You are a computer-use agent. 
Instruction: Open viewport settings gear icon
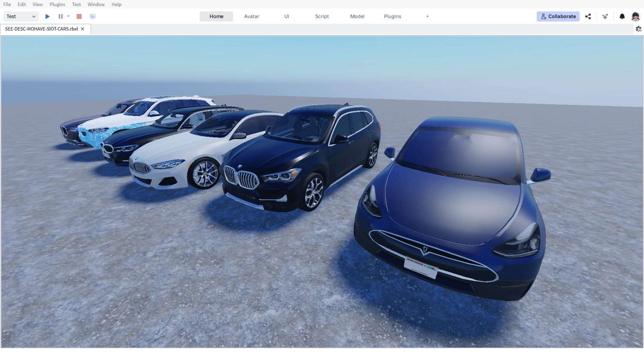pyautogui.click(x=638, y=29)
